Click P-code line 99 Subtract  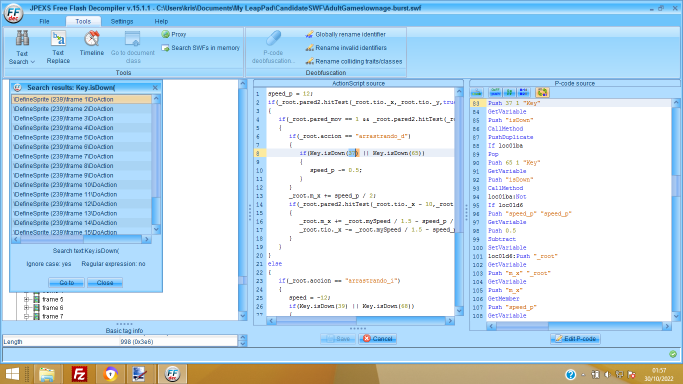pyautogui.click(x=501, y=239)
